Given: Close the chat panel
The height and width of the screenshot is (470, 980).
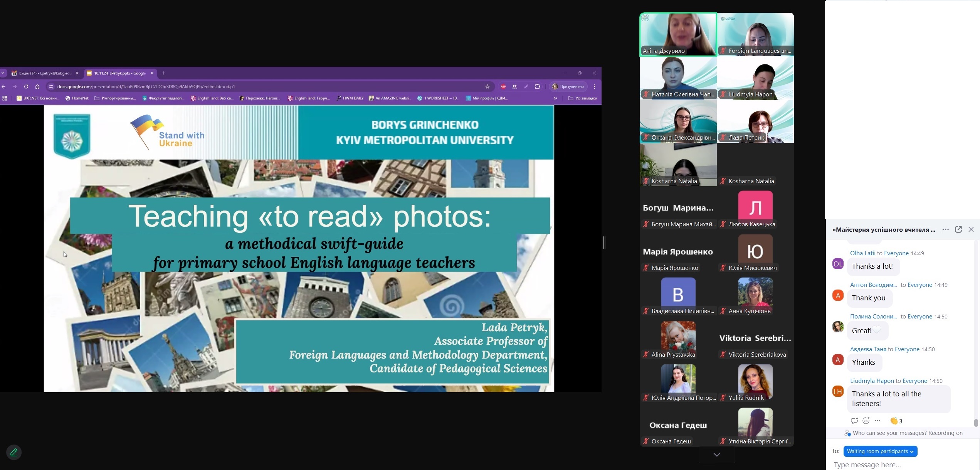Looking at the screenshot, I should point(971,229).
